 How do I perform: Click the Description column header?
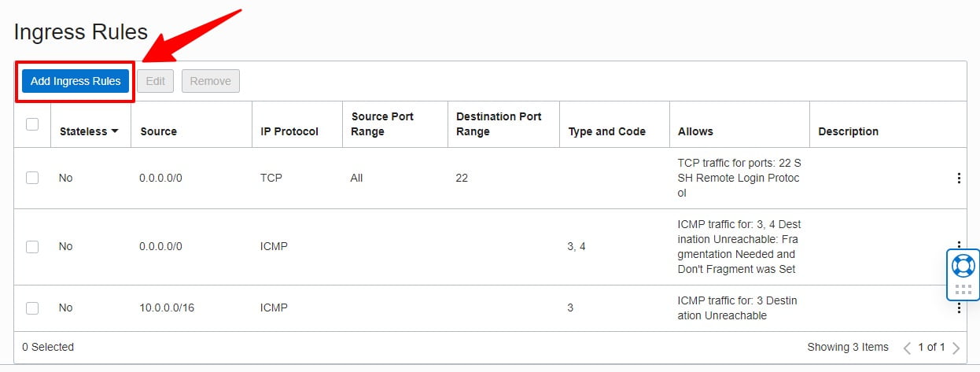848,131
